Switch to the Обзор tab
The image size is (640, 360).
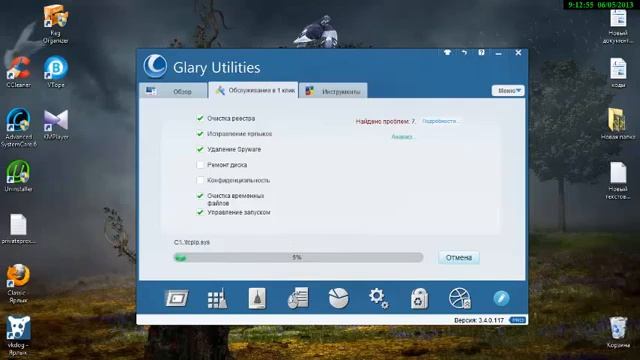[173, 91]
